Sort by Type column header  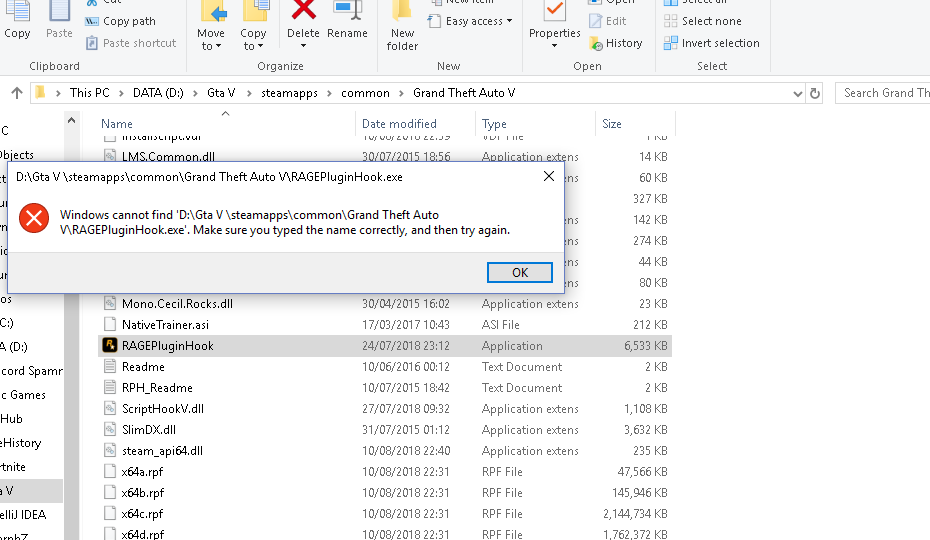click(x=494, y=123)
